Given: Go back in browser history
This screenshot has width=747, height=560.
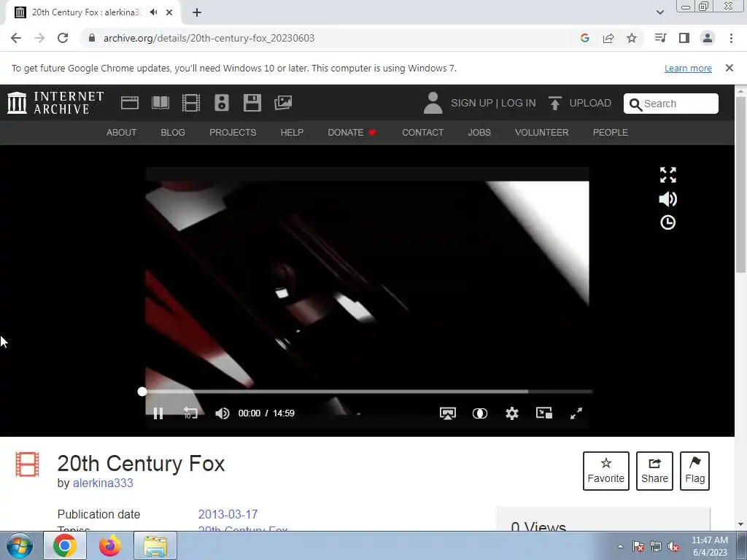Looking at the screenshot, I should (x=16, y=38).
